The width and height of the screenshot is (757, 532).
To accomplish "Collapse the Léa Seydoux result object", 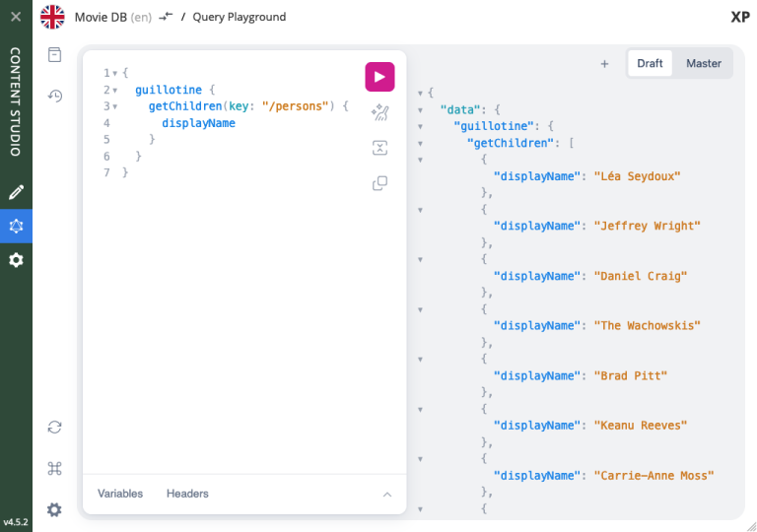I will coord(420,160).
